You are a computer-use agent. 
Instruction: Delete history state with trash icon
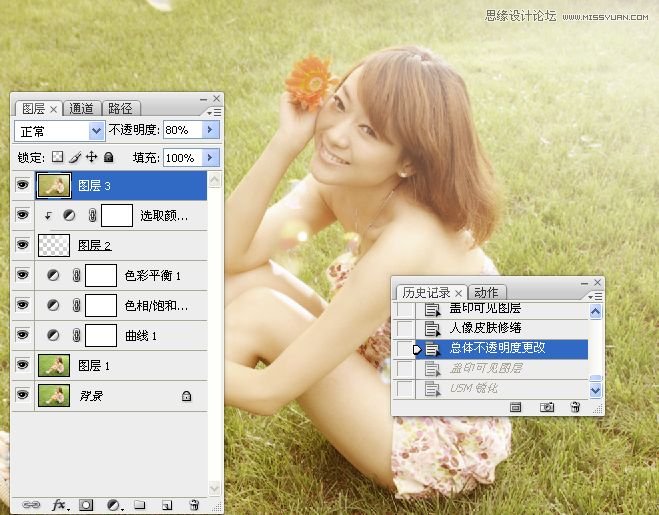point(575,407)
